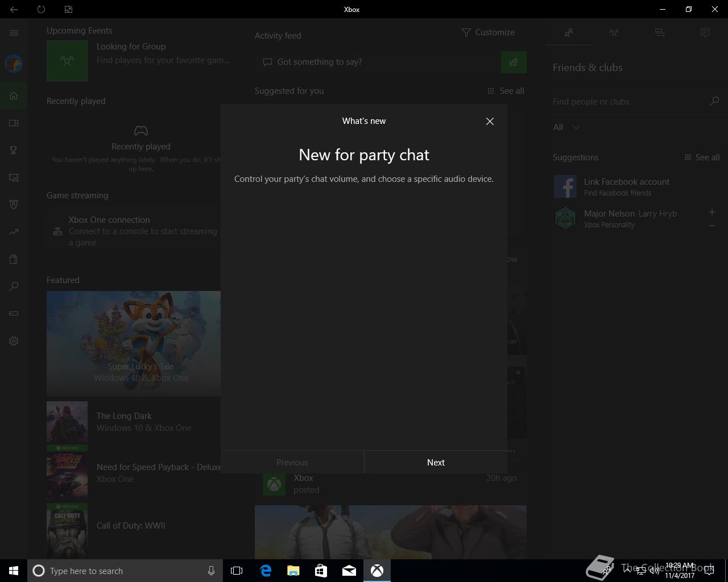Launch Microsoft Edge from taskbar
728x582 pixels.
tap(266, 571)
